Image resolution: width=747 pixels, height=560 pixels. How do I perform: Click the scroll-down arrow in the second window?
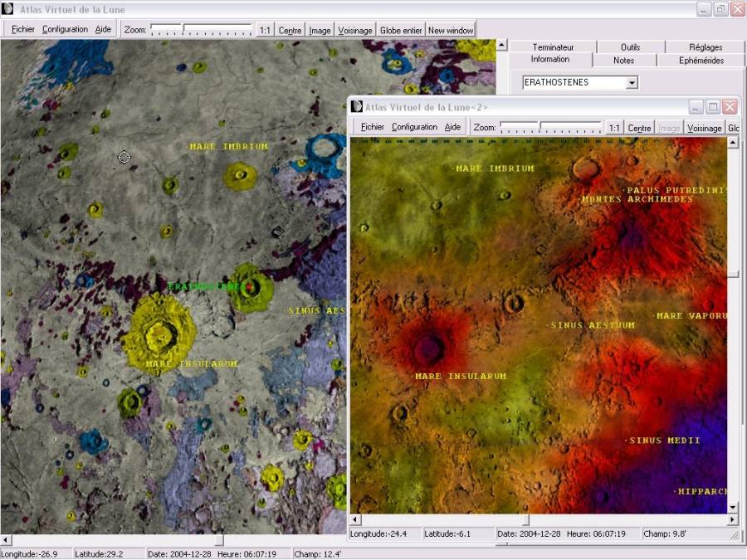point(733,508)
